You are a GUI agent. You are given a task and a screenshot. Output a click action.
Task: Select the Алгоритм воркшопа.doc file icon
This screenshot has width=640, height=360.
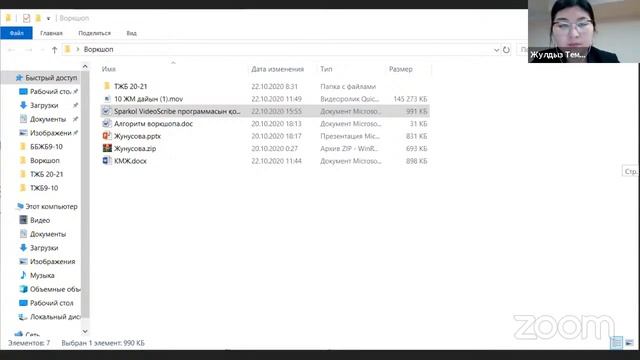tap(107, 124)
